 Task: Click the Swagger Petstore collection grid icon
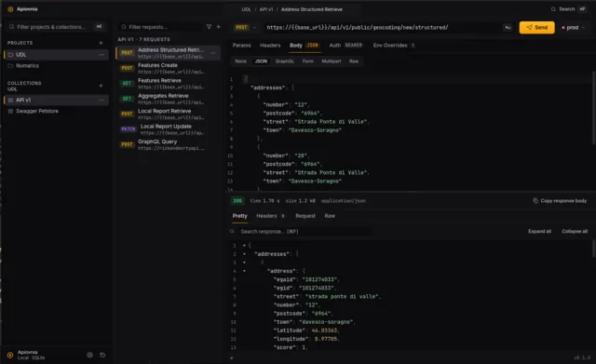coord(10,112)
